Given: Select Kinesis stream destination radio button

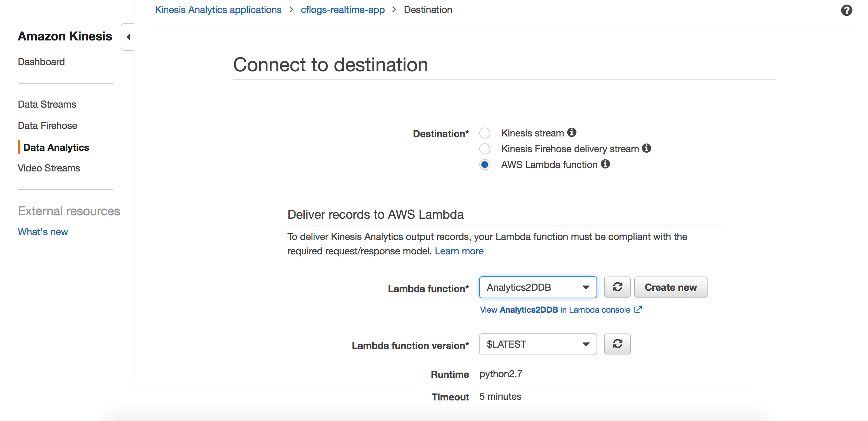Looking at the screenshot, I should point(485,133).
